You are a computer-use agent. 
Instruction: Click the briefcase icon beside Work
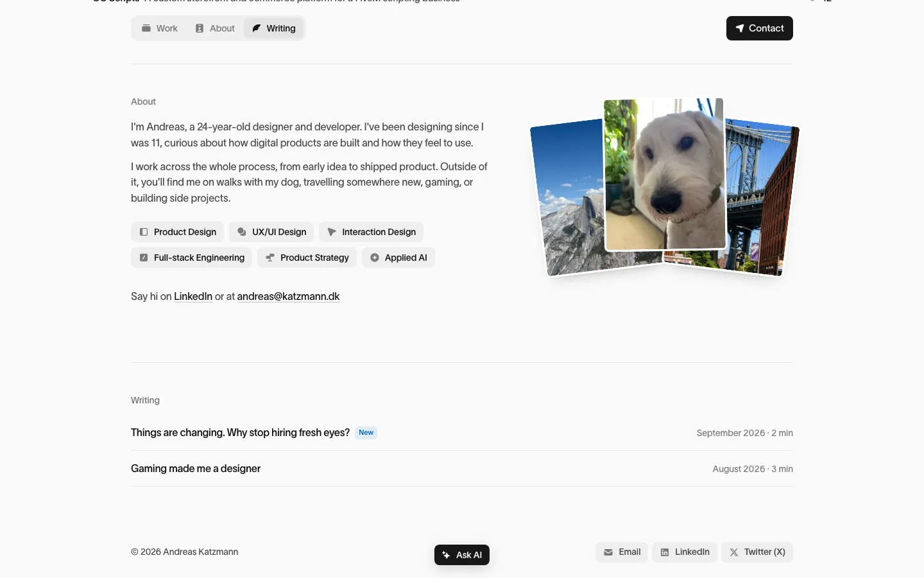[x=146, y=28]
